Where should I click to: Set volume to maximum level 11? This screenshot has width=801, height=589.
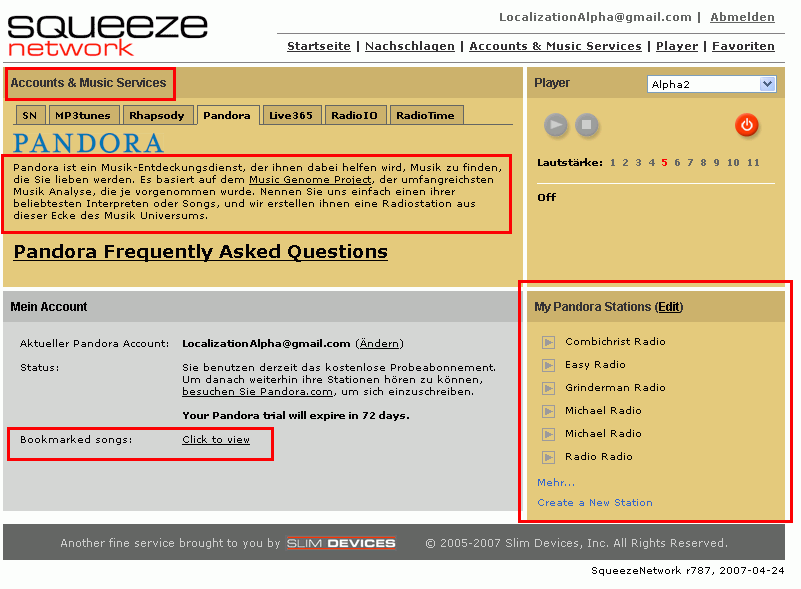click(753, 162)
